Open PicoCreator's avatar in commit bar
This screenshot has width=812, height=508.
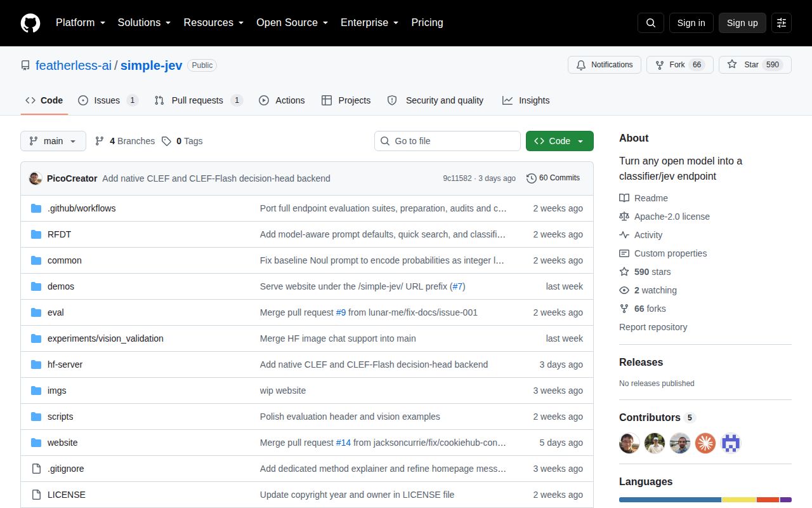[36, 178]
